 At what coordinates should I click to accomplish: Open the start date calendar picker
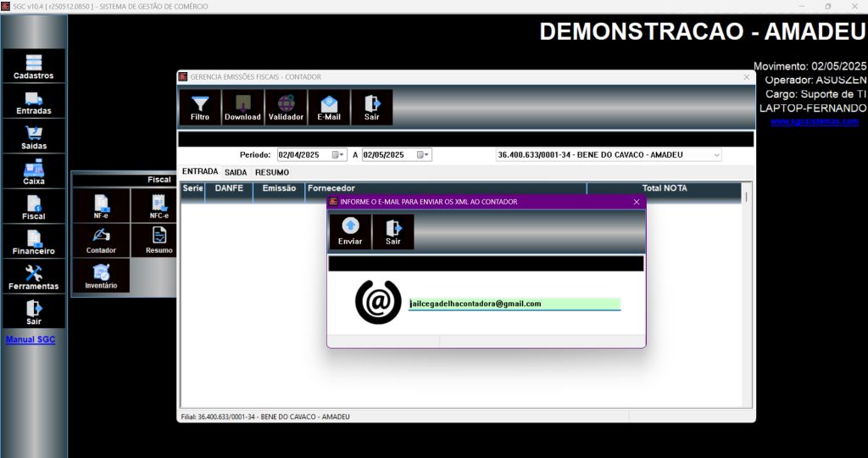coord(338,155)
